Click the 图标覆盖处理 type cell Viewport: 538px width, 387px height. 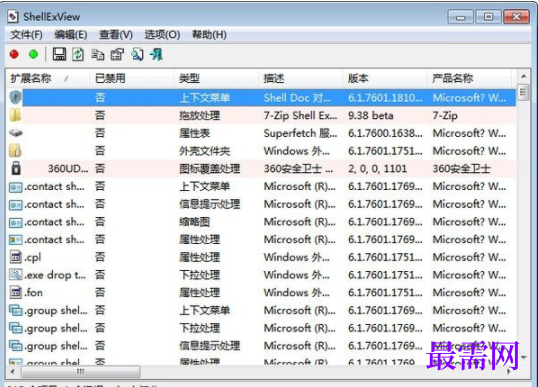click(x=209, y=168)
